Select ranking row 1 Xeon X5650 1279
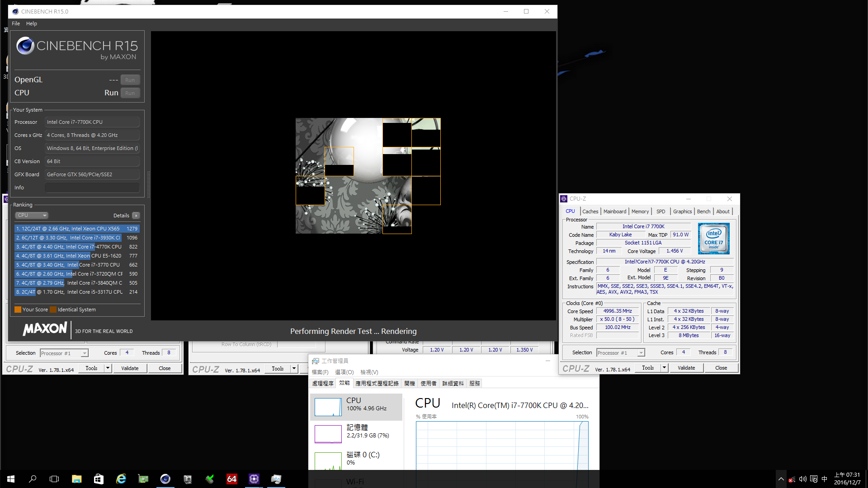Viewport: 868px width, 488px height. (x=77, y=229)
